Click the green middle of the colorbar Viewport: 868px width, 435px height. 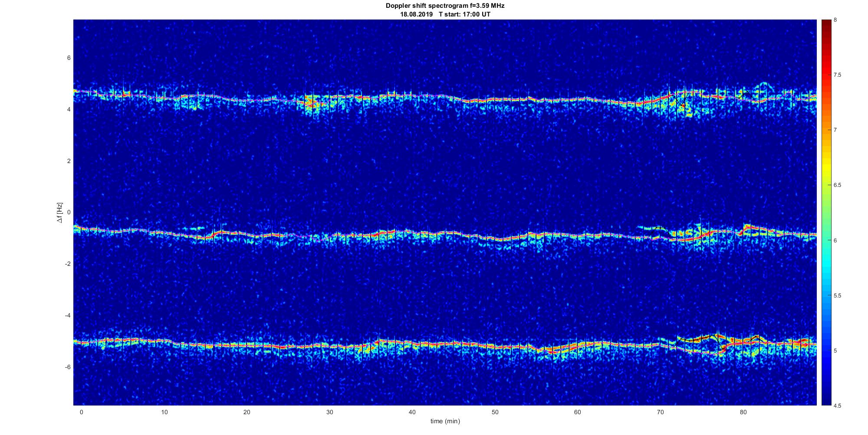pos(826,213)
